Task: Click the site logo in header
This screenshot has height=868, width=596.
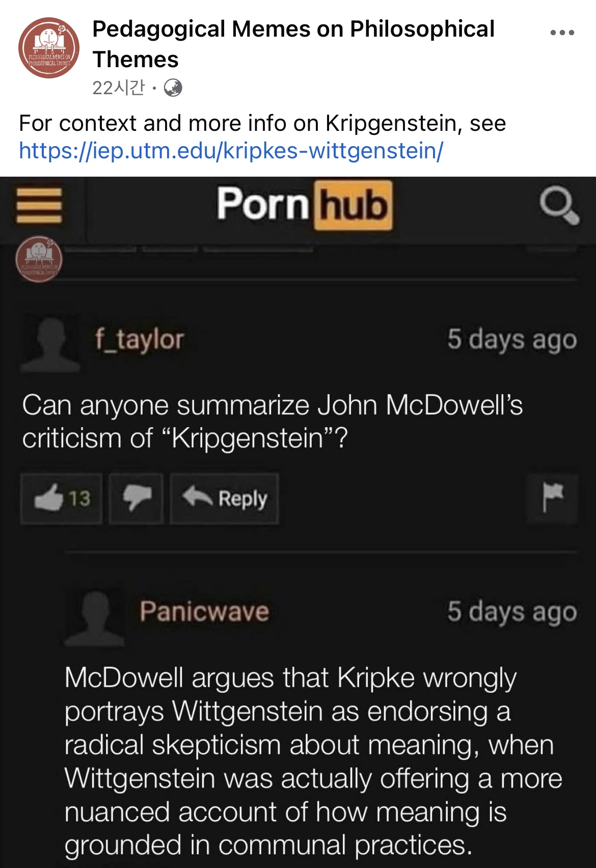Action: 305,205
